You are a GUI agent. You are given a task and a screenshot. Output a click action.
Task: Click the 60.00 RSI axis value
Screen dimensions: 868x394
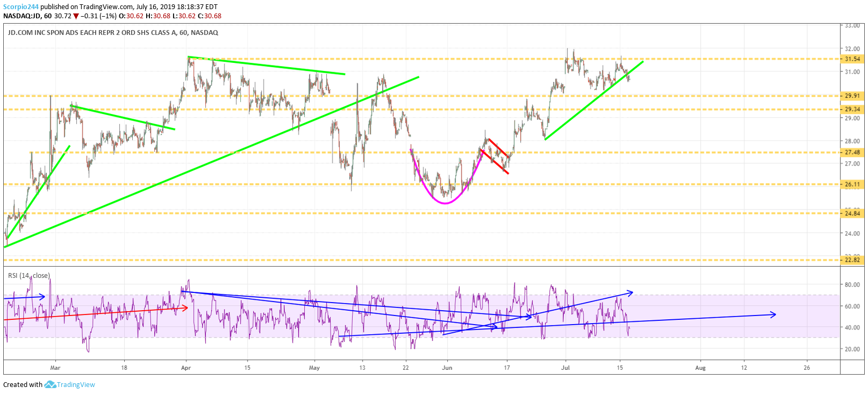(852, 306)
